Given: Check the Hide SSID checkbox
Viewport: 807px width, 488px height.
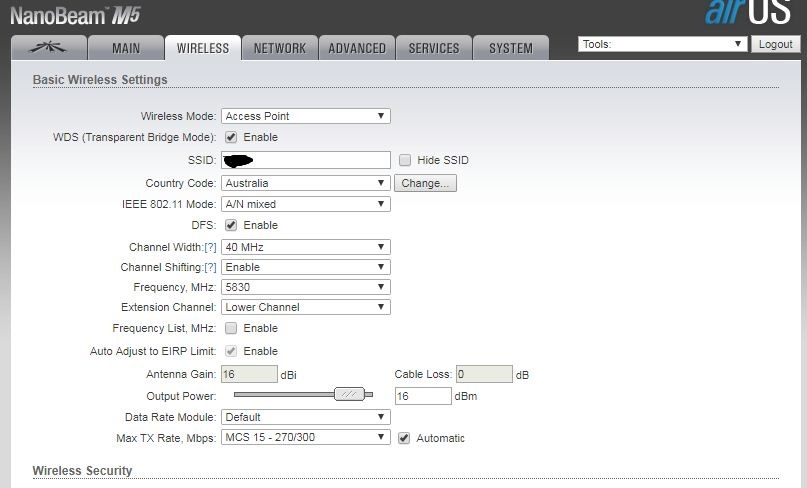Looking at the screenshot, I should pos(405,160).
